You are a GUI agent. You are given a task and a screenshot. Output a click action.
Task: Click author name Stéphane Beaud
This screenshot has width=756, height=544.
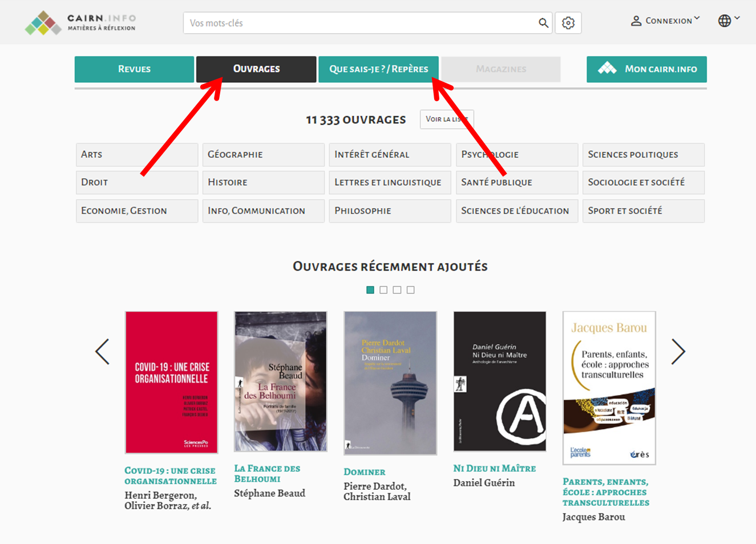[x=270, y=493]
